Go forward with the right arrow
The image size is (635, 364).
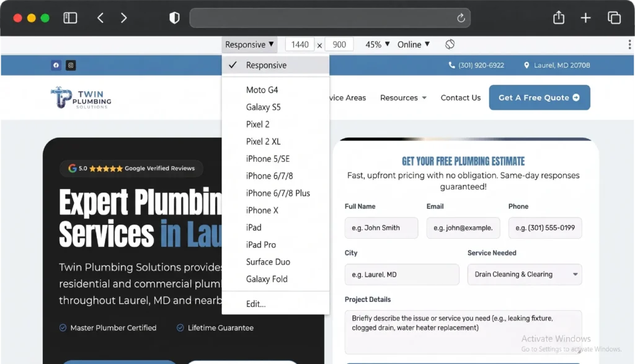tap(124, 18)
